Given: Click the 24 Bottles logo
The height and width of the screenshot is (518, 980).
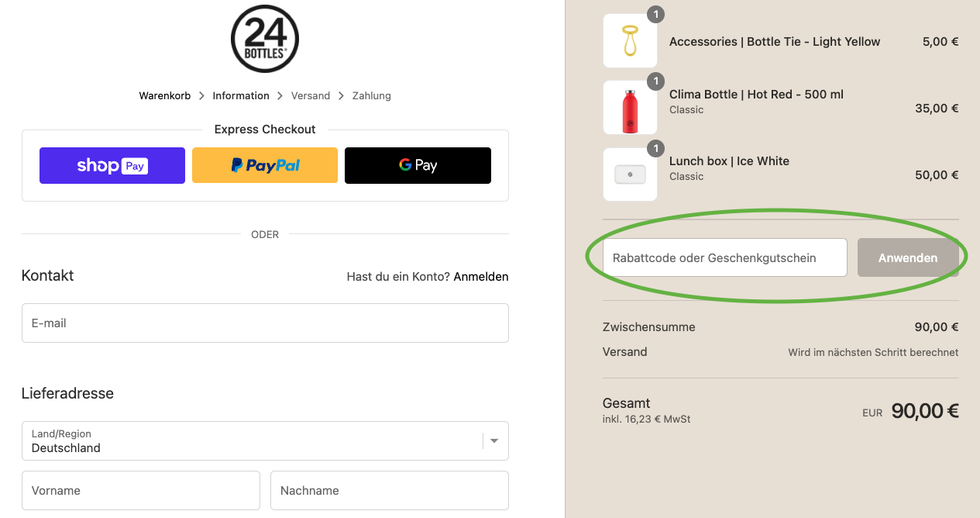Looking at the screenshot, I should 265,39.
